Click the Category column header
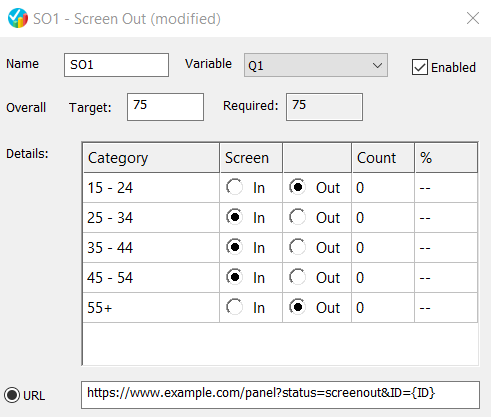 tap(151, 158)
